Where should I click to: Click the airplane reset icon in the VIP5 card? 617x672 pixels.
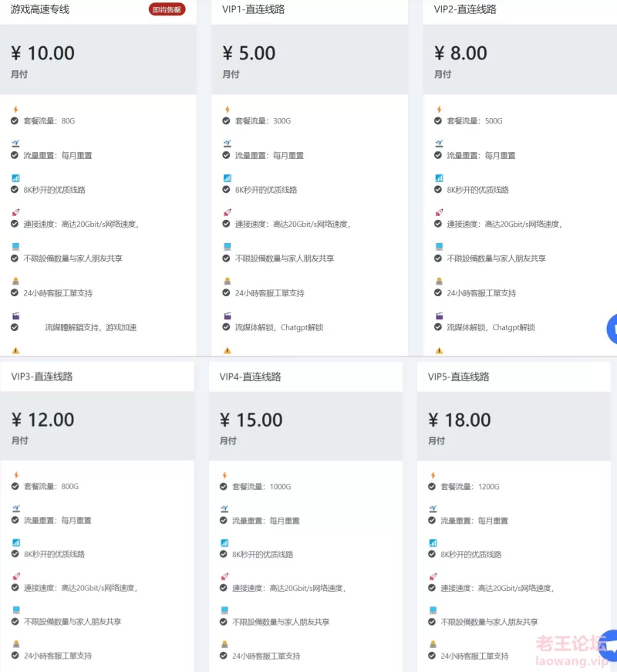coord(433,508)
